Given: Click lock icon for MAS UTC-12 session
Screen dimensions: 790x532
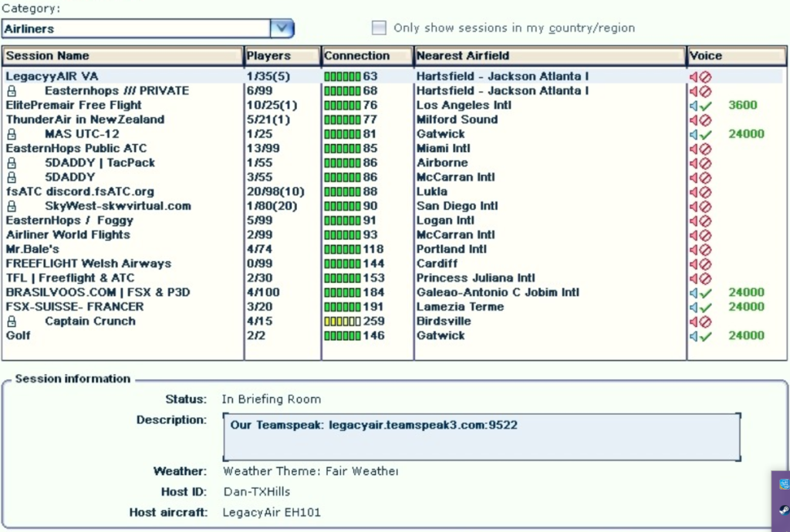Looking at the screenshot, I should coord(12,134).
